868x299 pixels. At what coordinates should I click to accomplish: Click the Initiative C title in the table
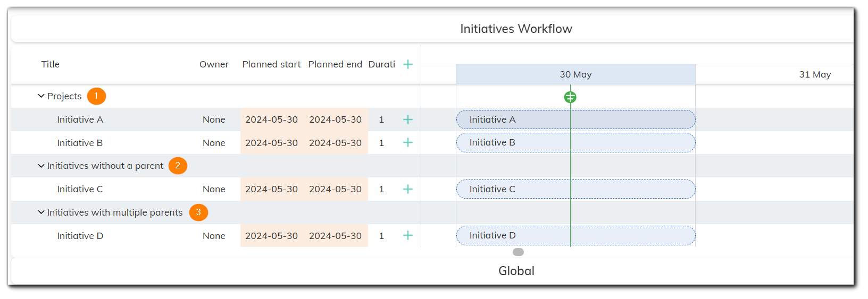(x=80, y=189)
